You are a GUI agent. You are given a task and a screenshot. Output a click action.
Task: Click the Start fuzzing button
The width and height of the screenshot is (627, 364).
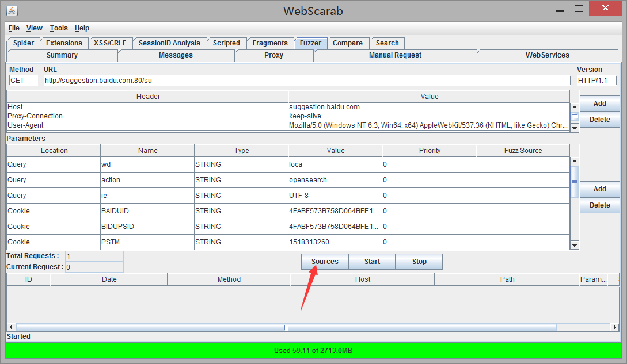372,261
